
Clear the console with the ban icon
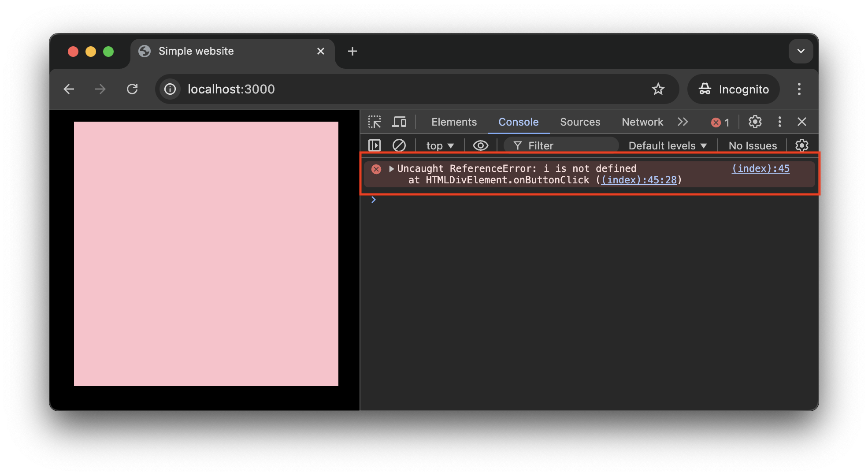point(399,145)
